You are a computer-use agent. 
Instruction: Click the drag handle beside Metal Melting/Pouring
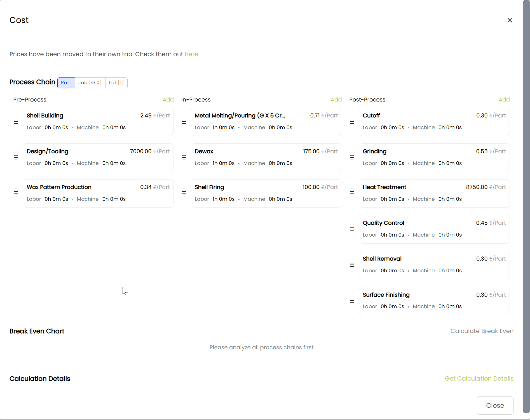point(184,122)
